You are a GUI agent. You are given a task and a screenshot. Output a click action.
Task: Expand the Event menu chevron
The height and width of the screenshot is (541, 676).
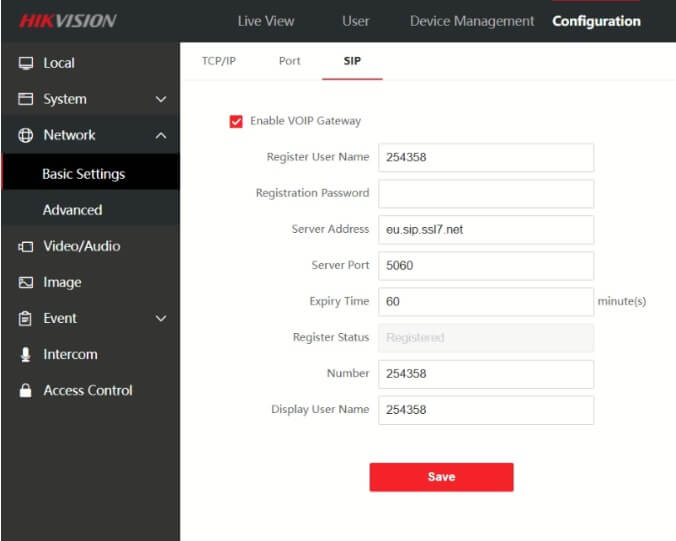(x=161, y=319)
